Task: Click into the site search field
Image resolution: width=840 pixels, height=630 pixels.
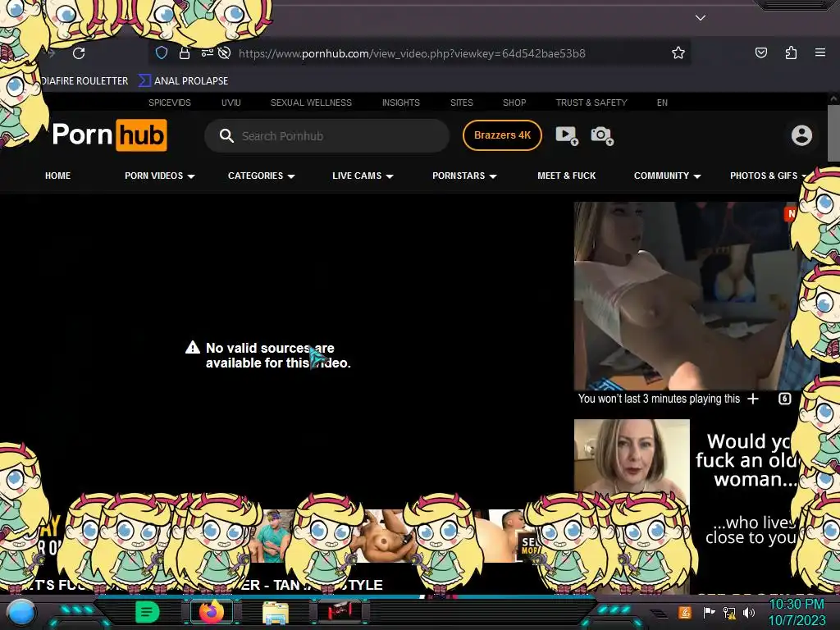Action: [326, 136]
